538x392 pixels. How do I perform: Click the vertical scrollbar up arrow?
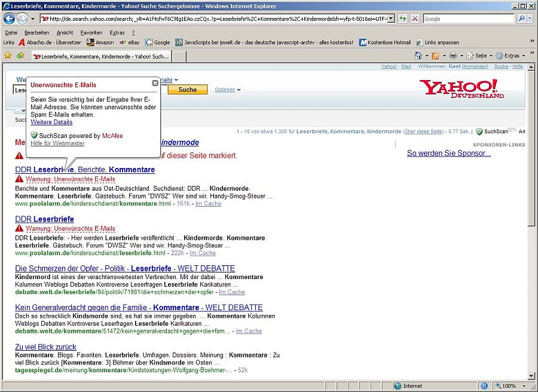531,67
